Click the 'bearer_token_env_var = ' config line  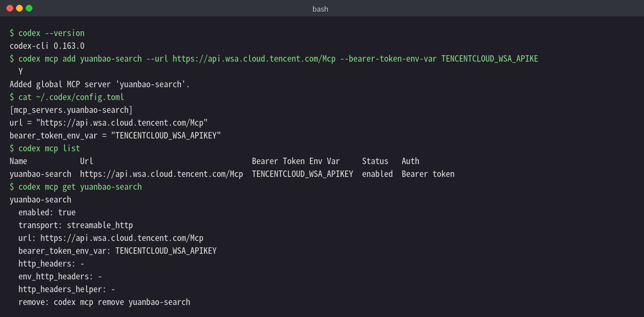click(x=115, y=136)
